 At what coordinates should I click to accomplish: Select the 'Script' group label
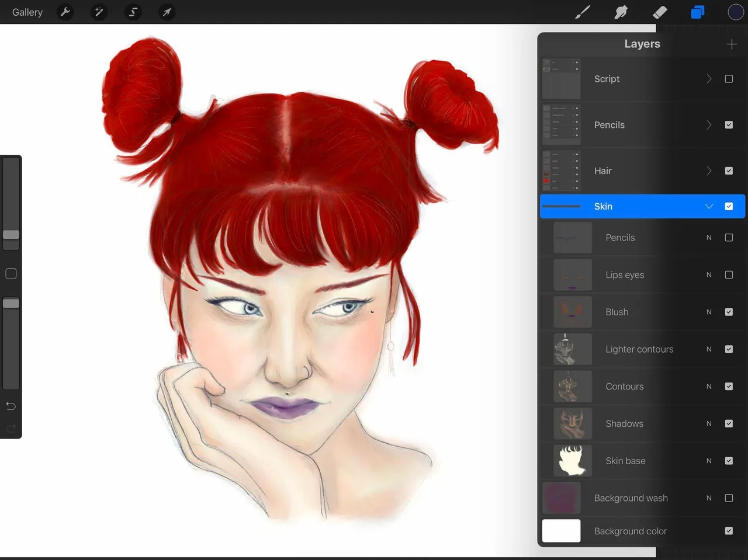click(607, 79)
